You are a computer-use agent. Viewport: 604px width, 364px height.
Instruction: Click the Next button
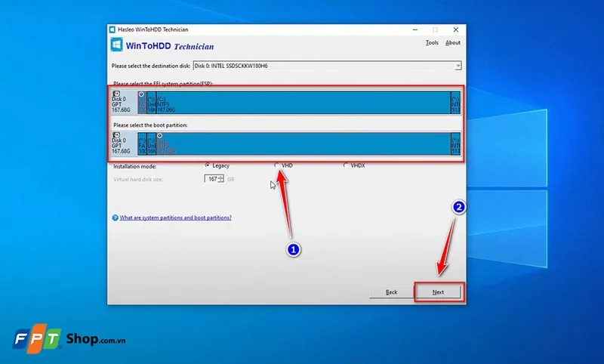coord(438,292)
